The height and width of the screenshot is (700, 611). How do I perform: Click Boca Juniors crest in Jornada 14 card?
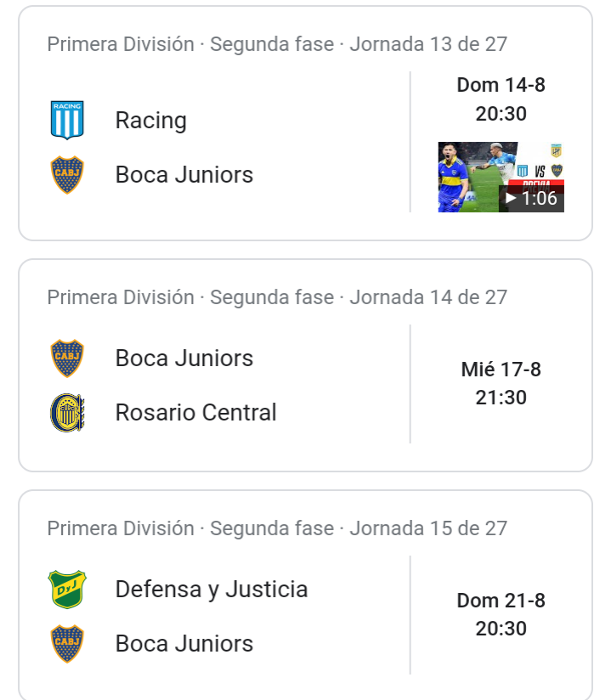tap(67, 358)
